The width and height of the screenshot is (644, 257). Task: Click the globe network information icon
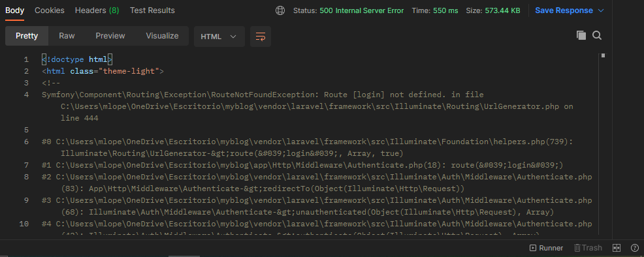pos(280,10)
